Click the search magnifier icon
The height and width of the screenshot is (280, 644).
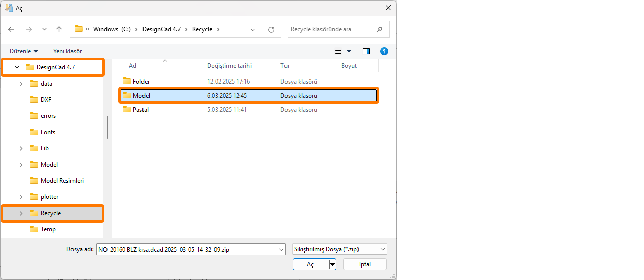[379, 29]
